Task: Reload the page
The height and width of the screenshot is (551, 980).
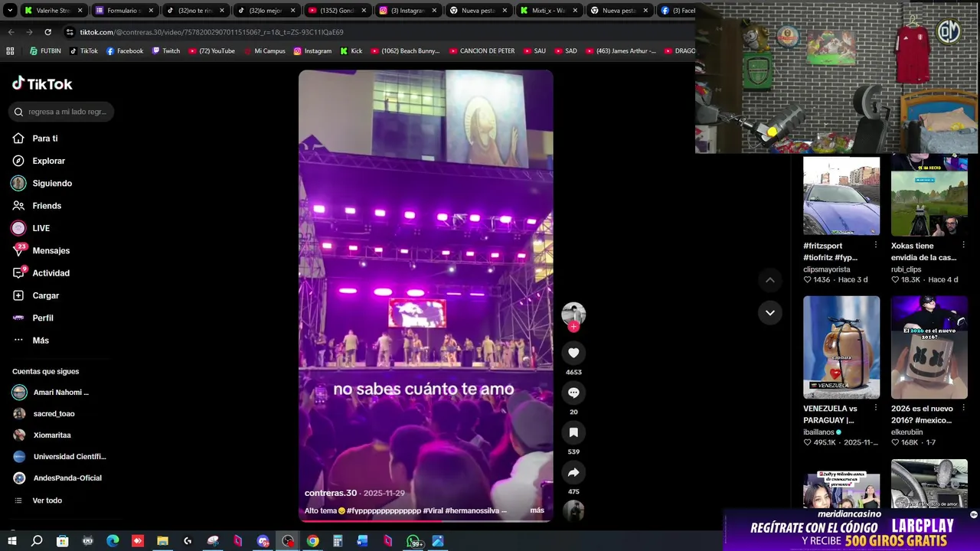Action: (47, 32)
